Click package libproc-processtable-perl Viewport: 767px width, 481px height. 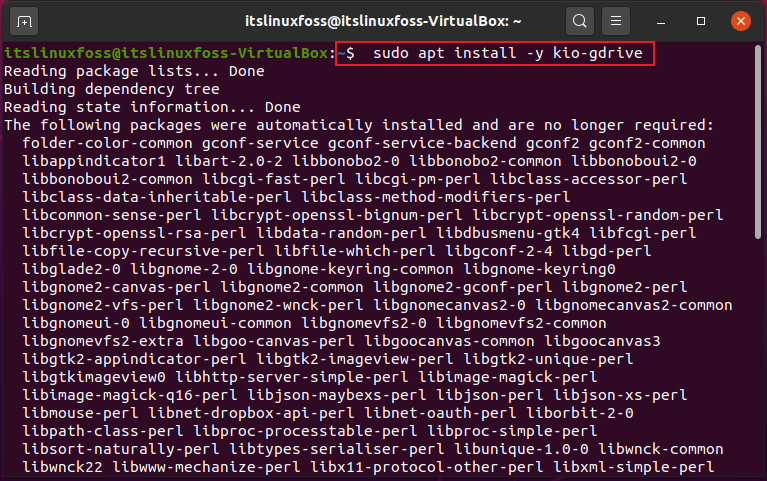pos(305,431)
